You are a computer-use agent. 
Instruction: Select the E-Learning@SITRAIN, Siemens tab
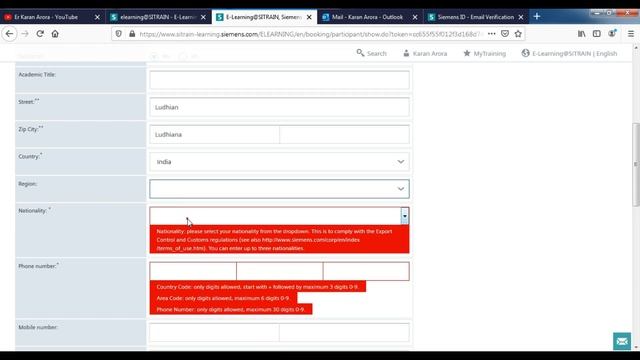(x=264, y=17)
